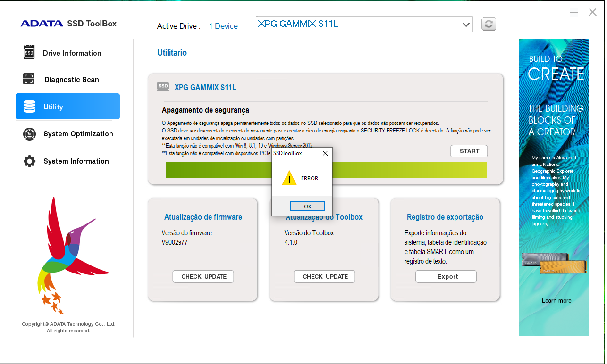
Task: Click firmware version 'V9002s77'
Action: [175, 243]
